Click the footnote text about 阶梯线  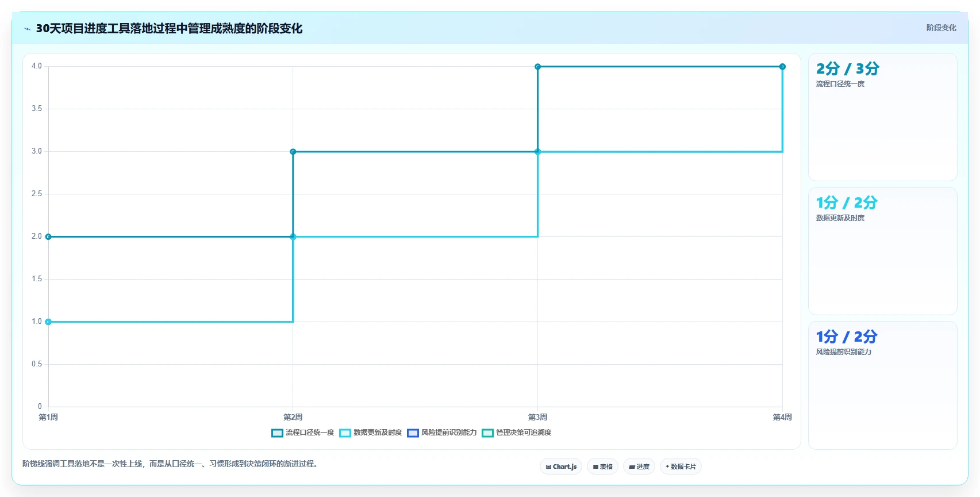(171, 464)
